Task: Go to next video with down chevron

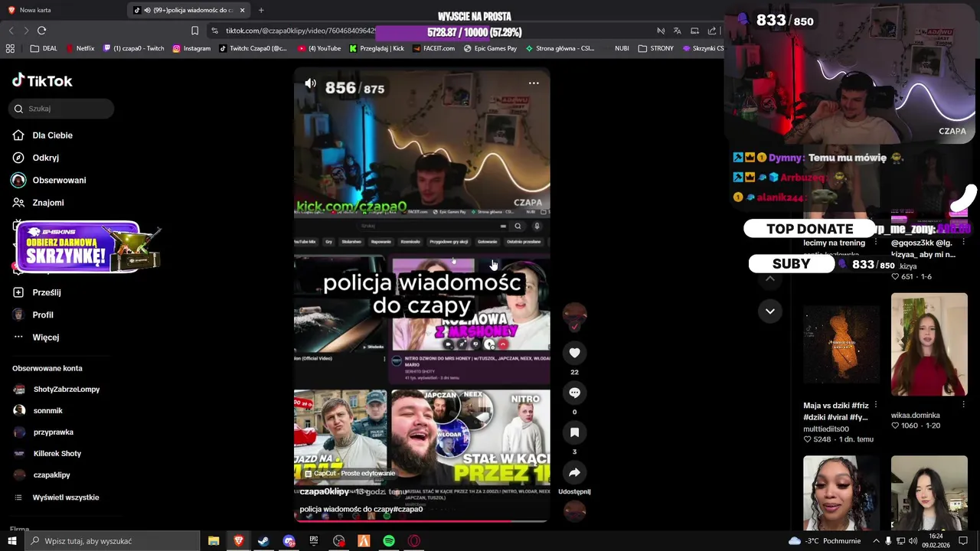Action: [x=769, y=311]
